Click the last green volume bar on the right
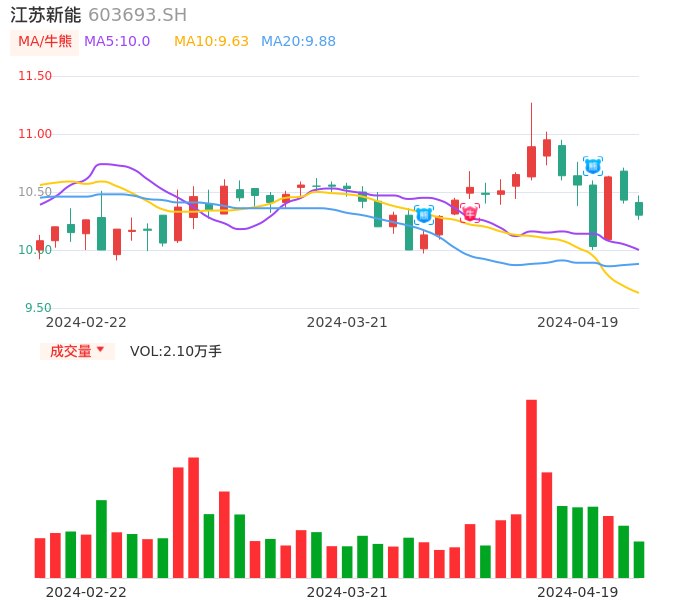Viewport: 686px width, 606px height. (x=639, y=559)
